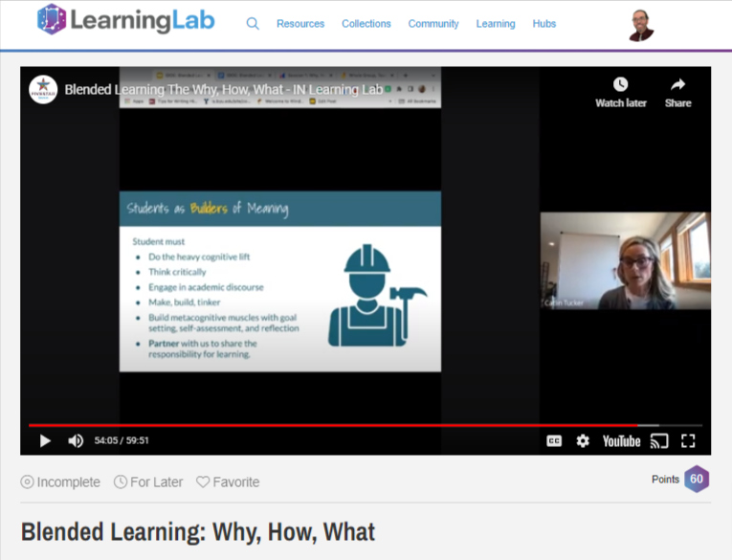732x560 pixels.
Task: Click the Share arrow icon
Action: (x=677, y=84)
